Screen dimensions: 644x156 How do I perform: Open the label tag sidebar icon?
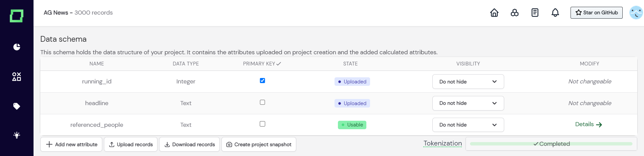point(17,106)
